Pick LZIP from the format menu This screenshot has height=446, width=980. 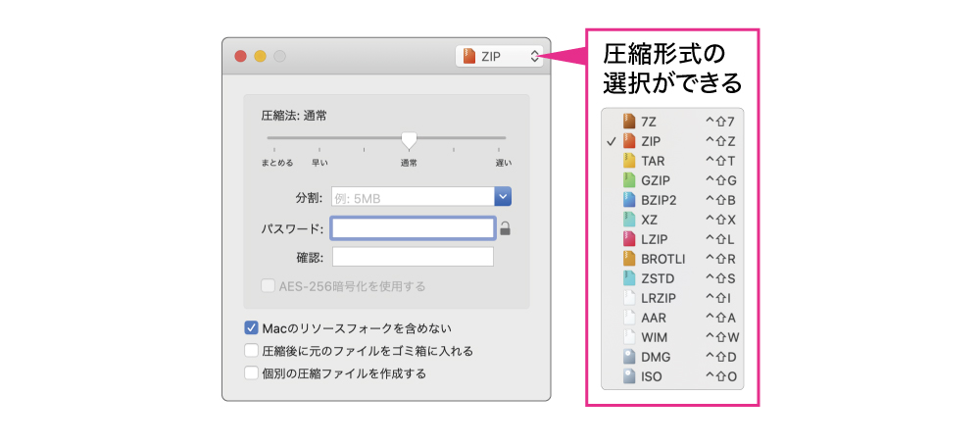(672, 239)
